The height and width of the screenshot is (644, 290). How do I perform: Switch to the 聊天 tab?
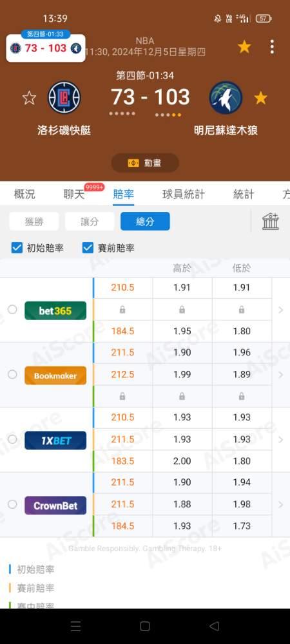pyautogui.click(x=74, y=194)
